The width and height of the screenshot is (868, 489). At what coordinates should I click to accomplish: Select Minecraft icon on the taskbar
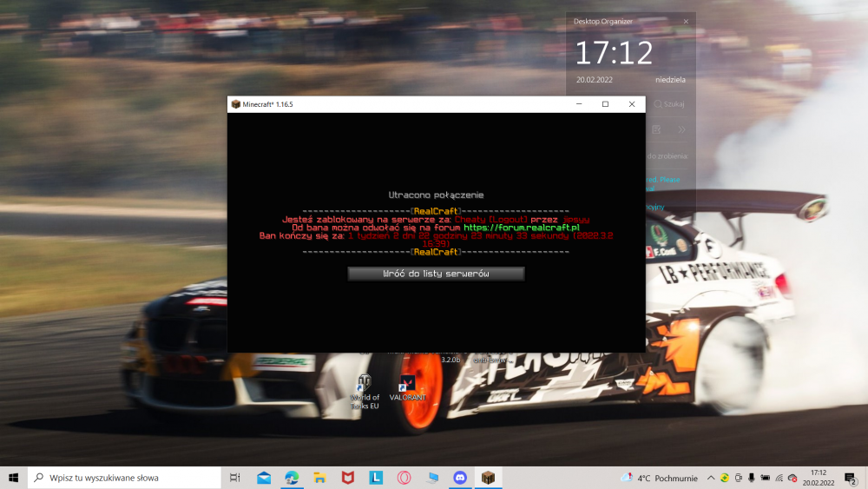[x=488, y=478]
